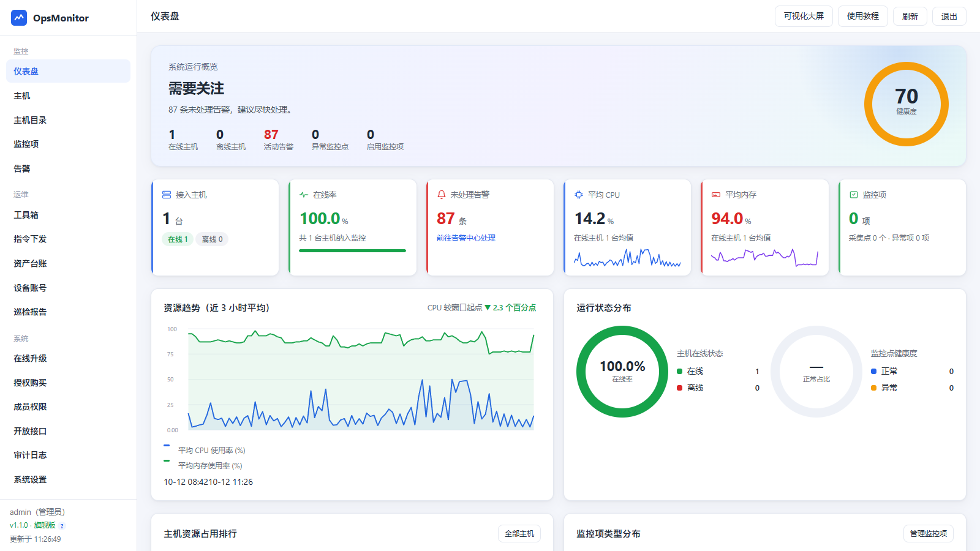Screen dimensions: 980x551
Task: Click the bell icon on 未处理告警 card
Action: [x=442, y=195]
